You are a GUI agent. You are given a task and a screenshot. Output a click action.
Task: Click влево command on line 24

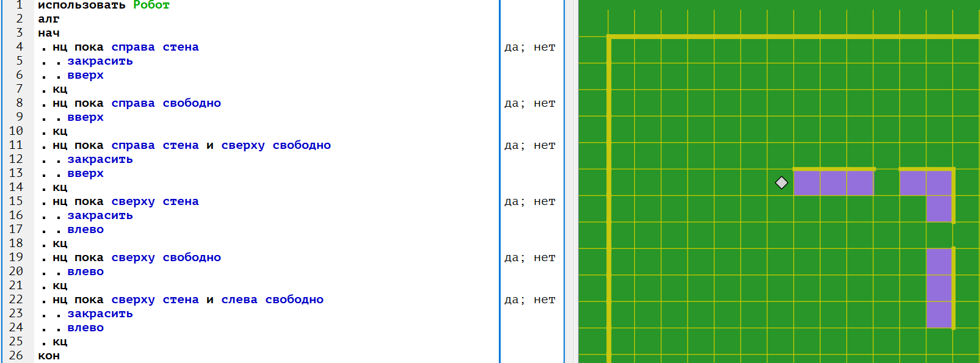pos(85,328)
